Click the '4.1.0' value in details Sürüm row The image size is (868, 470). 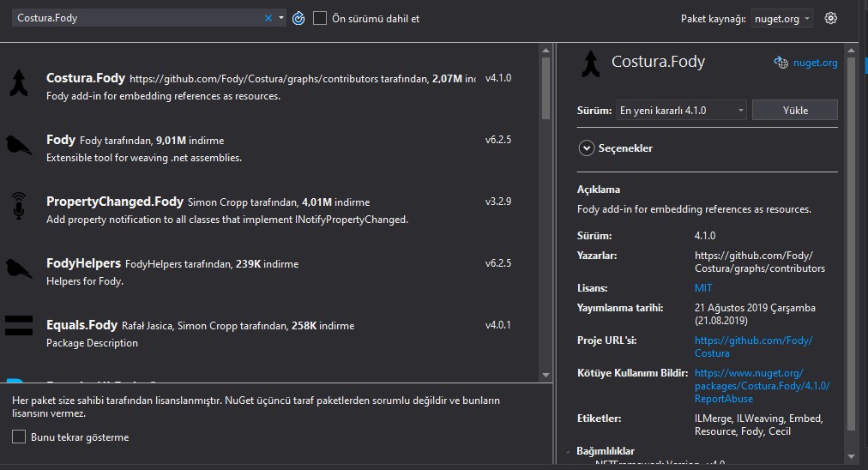tap(705, 236)
